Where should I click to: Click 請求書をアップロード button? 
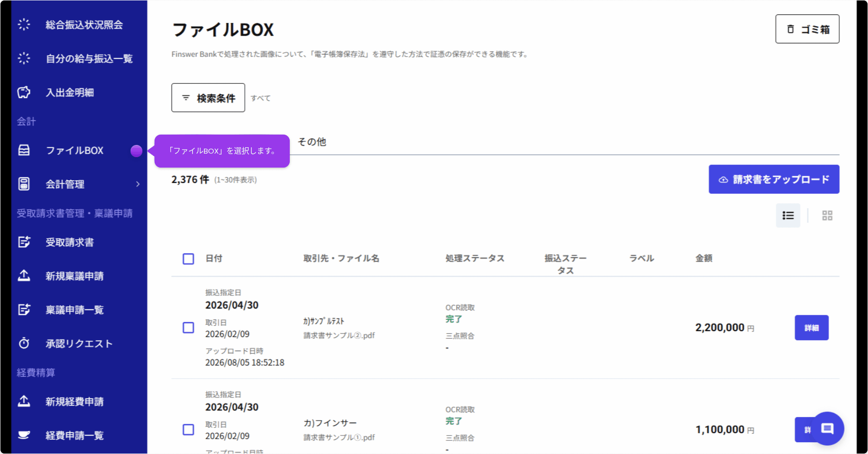[774, 179]
